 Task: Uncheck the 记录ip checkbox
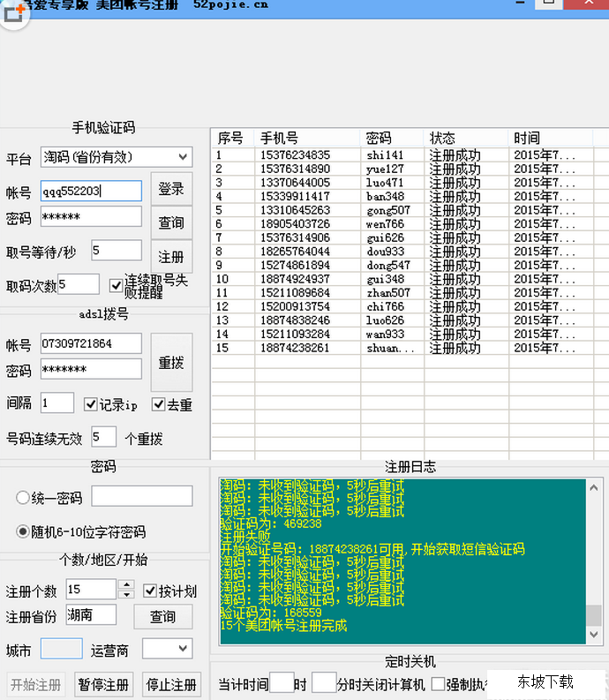coord(90,404)
